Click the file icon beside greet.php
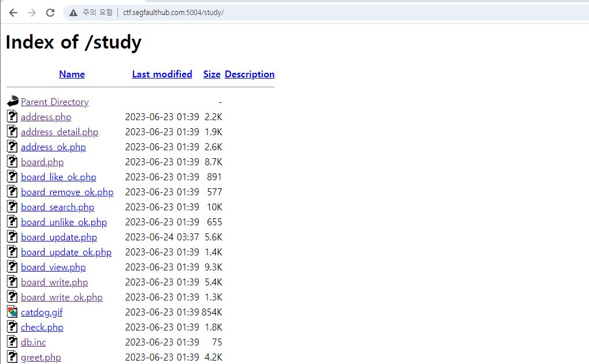The height and width of the screenshot is (364, 589). [12, 356]
